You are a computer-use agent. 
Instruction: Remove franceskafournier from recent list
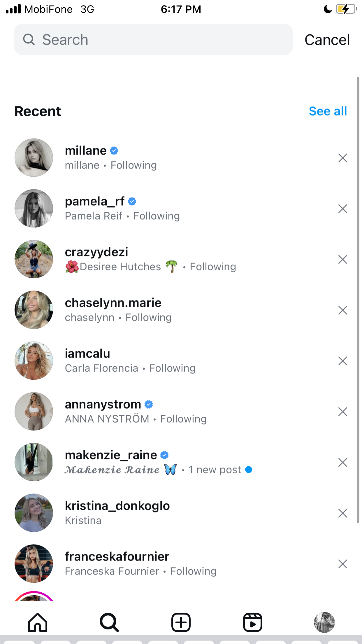[343, 564]
